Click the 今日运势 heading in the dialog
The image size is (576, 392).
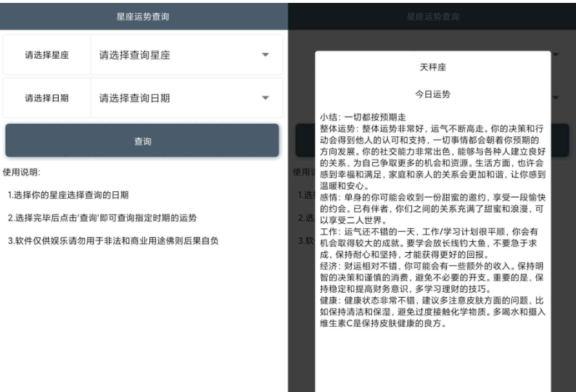pos(432,94)
